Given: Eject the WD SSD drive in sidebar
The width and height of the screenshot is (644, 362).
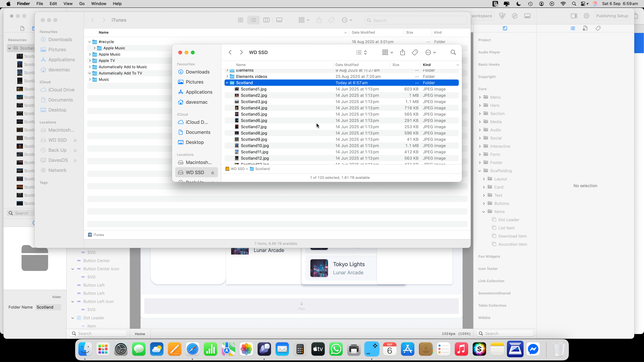Looking at the screenshot, I should [213, 173].
